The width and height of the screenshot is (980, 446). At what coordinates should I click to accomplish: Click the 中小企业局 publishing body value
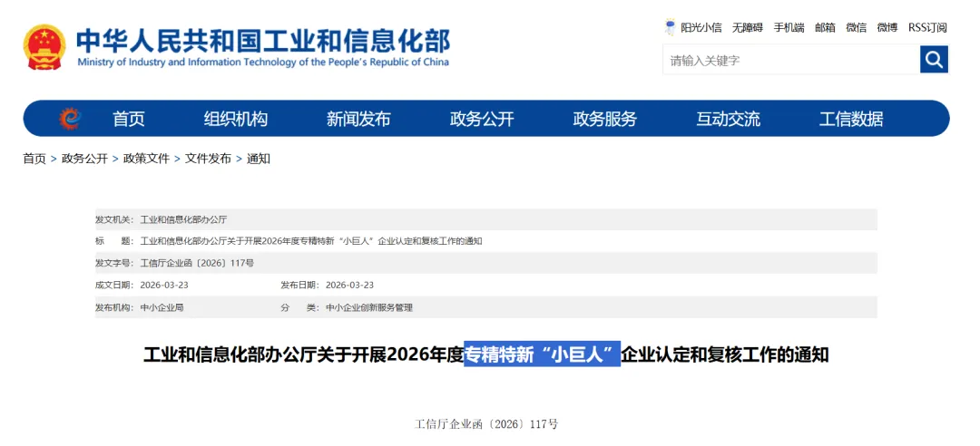click(x=162, y=307)
